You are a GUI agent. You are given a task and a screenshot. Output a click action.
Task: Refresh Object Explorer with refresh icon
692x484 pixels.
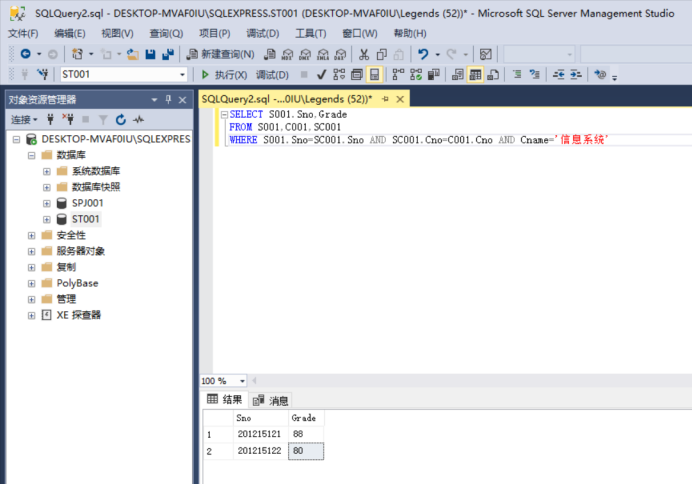coord(120,120)
